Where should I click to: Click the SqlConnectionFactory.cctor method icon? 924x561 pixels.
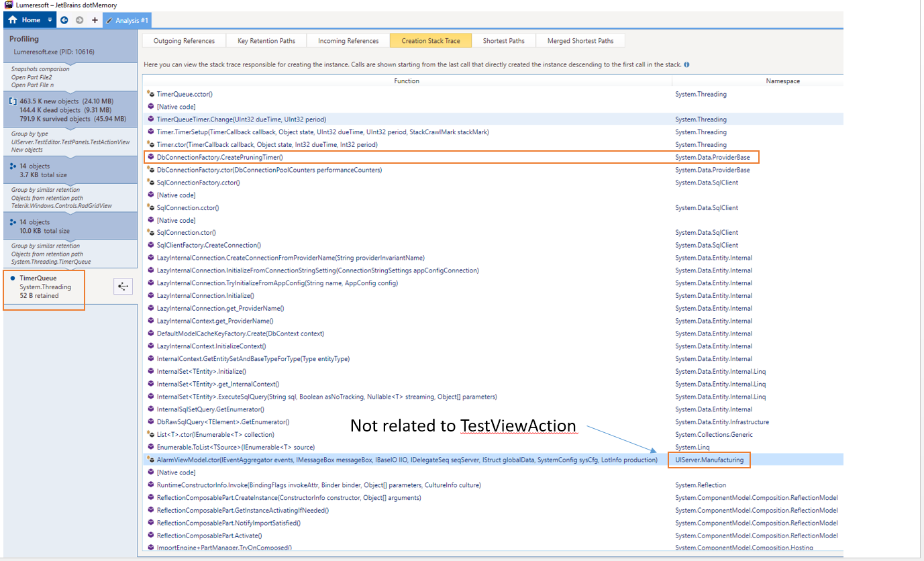point(151,183)
